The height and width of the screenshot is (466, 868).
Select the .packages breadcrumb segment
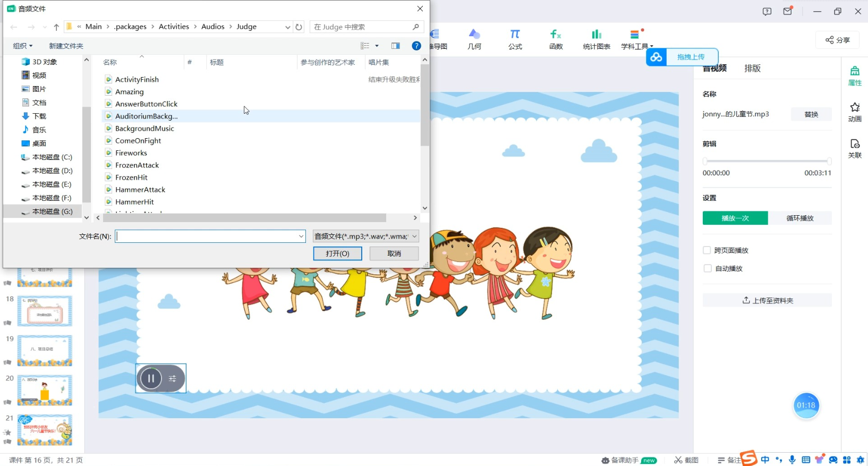130,27
